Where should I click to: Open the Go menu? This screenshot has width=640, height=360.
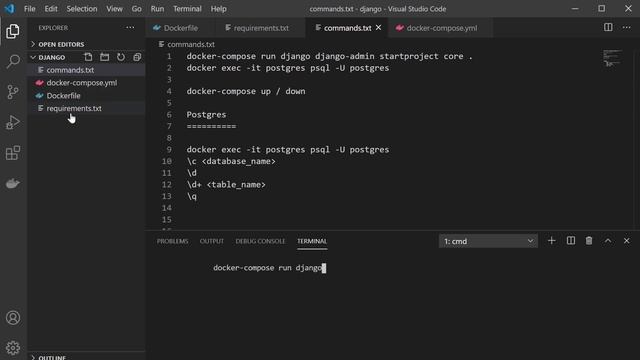click(x=136, y=9)
